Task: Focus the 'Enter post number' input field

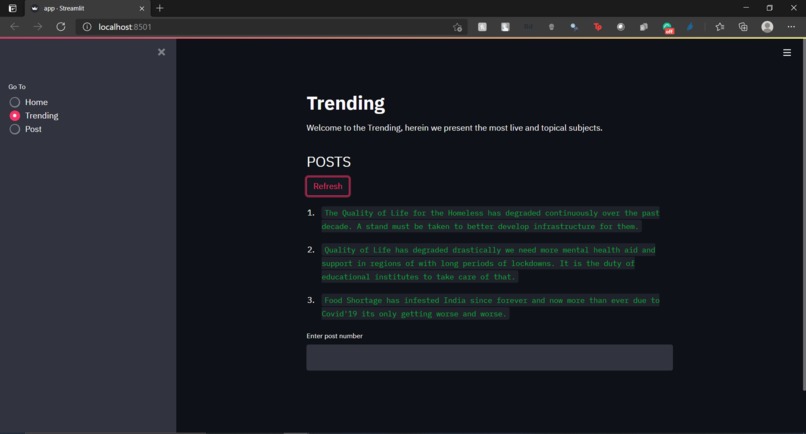Action: click(x=489, y=357)
